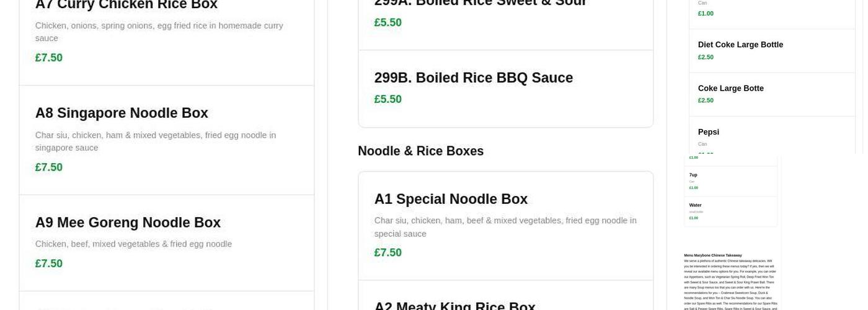Image resolution: width=868 pixels, height=310 pixels.
Task: Open the A1 Special Noodle Box item
Action: click(x=451, y=199)
